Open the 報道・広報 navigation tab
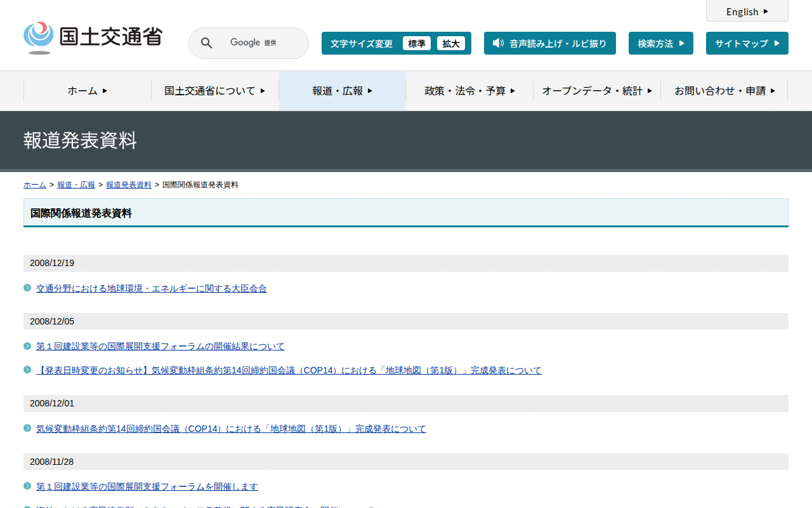812x508 pixels. (342, 91)
